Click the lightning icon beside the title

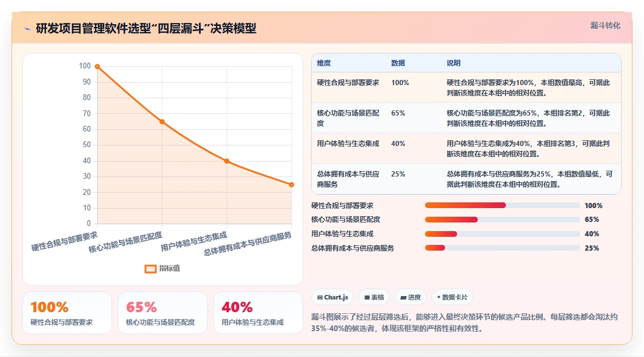pyautogui.click(x=28, y=29)
